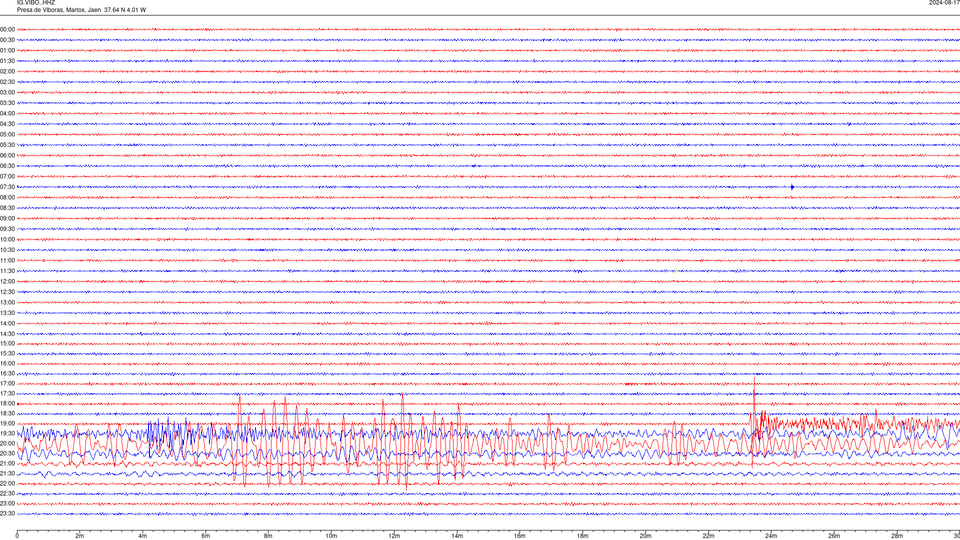Select the 18:00 row label
Image resolution: width=960 pixels, height=540 pixels.
[x=7, y=403]
